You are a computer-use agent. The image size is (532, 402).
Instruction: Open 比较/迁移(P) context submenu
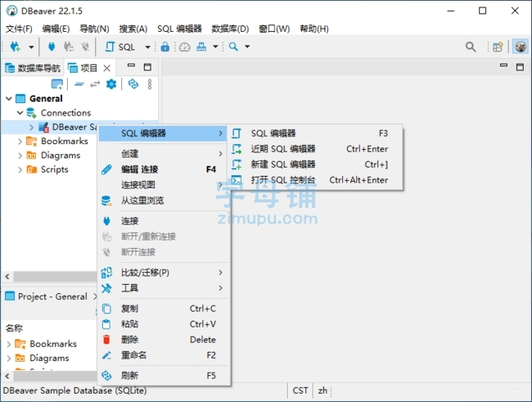(164, 273)
